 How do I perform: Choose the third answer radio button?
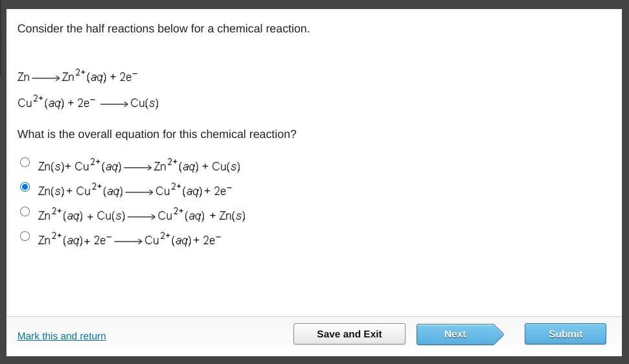[x=25, y=211]
